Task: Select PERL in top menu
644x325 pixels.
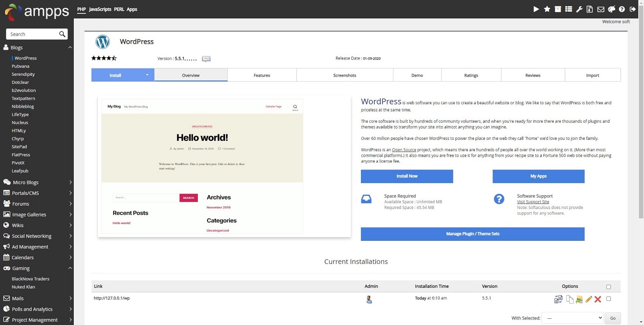Action: pyautogui.click(x=119, y=9)
